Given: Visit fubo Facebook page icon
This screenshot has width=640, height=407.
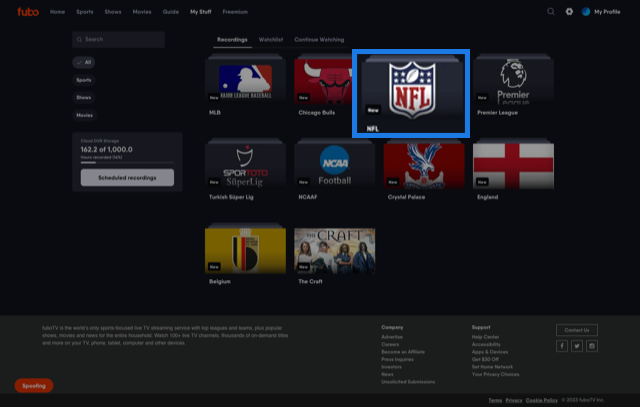Looking at the screenshot, I should point(562,346).
